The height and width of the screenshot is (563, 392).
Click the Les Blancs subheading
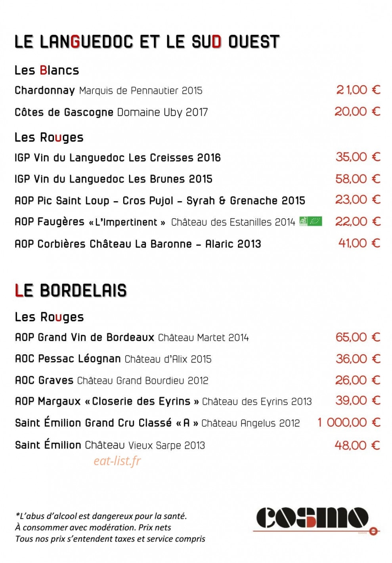tap(47, 70)
